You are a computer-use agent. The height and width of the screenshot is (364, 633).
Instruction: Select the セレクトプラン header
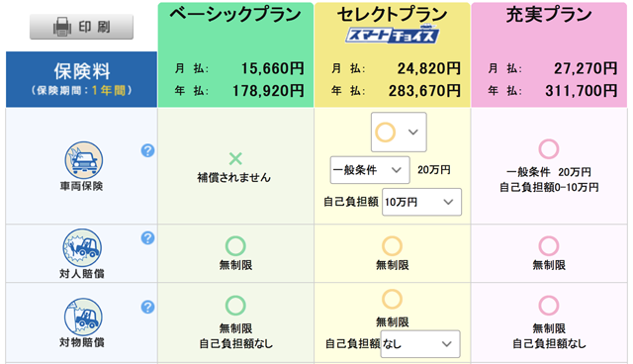[x=392, y=15]
